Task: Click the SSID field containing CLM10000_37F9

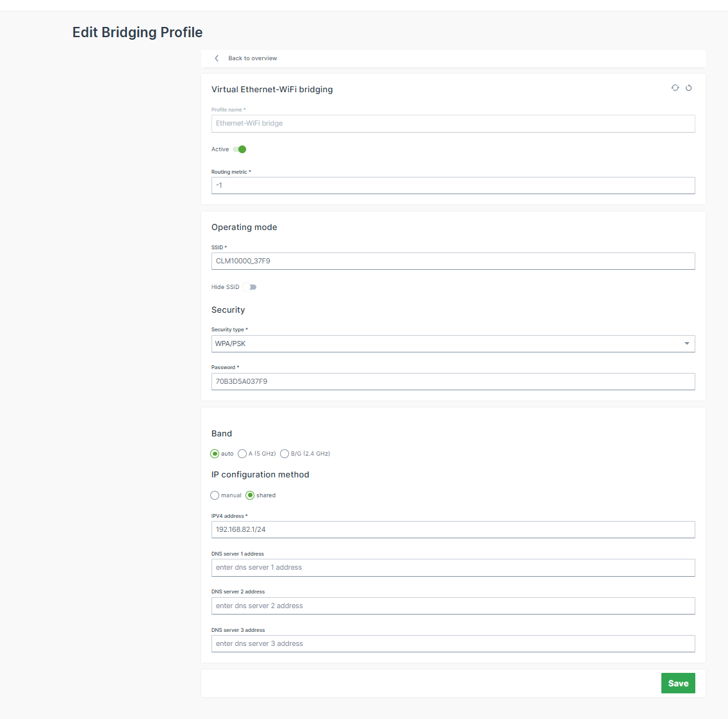Action: pyautogui.click(x=453, y=261)
